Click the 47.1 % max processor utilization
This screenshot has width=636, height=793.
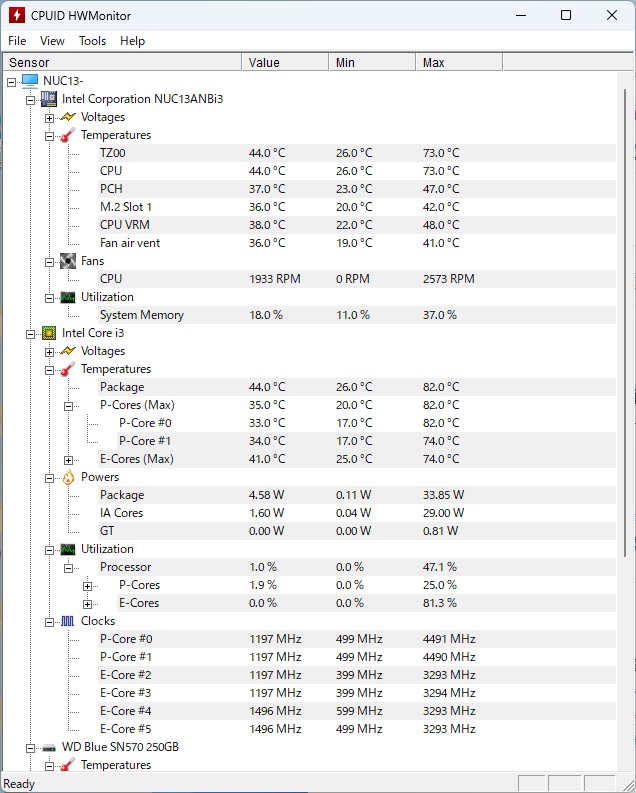pyautogui.click(x=439, y=567)
